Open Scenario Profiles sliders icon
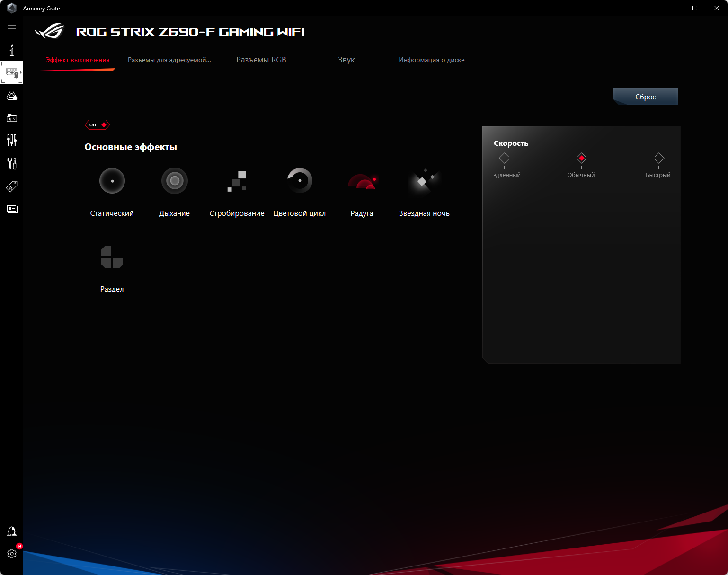 [12, 140]
